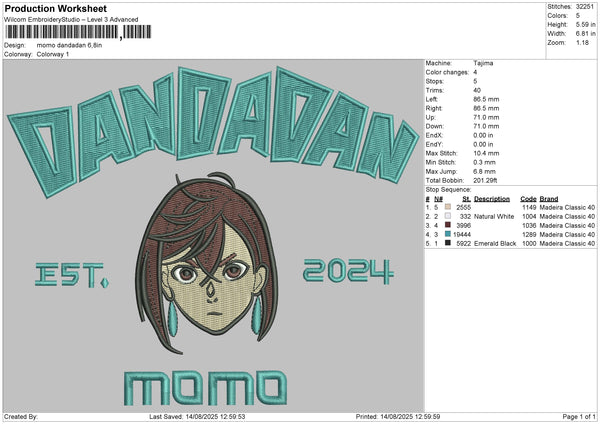The image size is (600, 424).
Task: Click design name 'momo dandadan 6,8in'
Action: point(69,45)
